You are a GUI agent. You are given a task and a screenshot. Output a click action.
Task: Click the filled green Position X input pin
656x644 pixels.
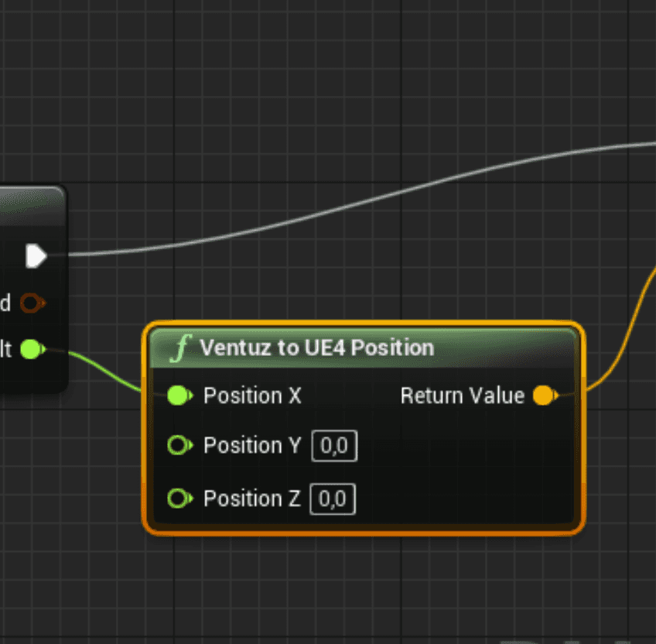coord(179,396)
